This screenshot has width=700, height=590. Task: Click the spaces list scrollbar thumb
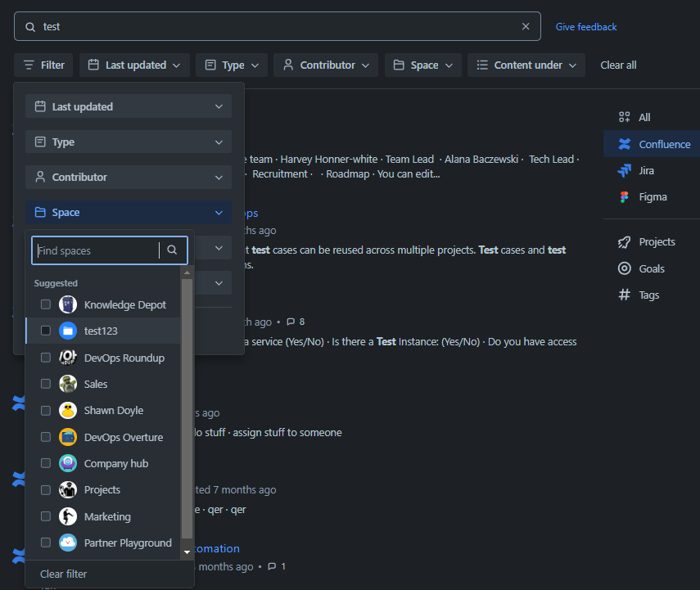click(187, 409)
